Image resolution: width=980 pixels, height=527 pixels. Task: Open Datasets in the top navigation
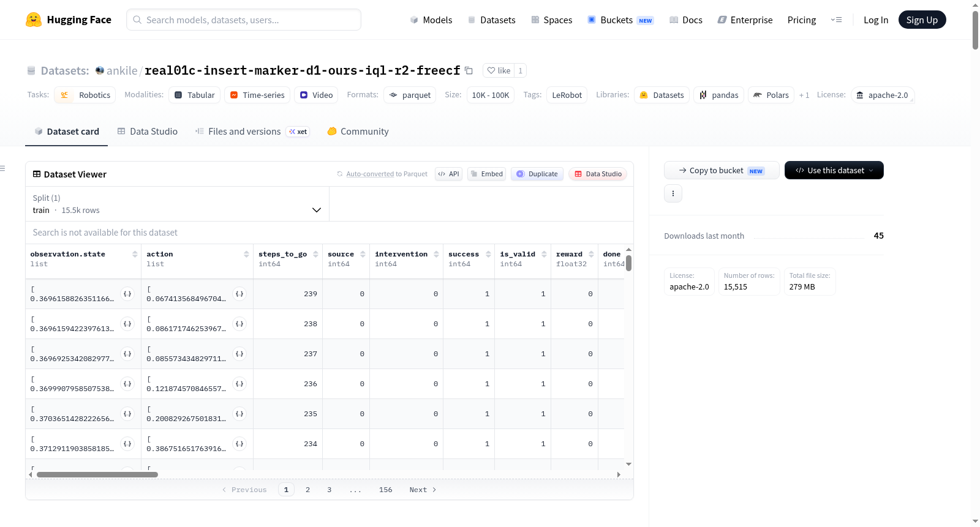pos(492,20)
